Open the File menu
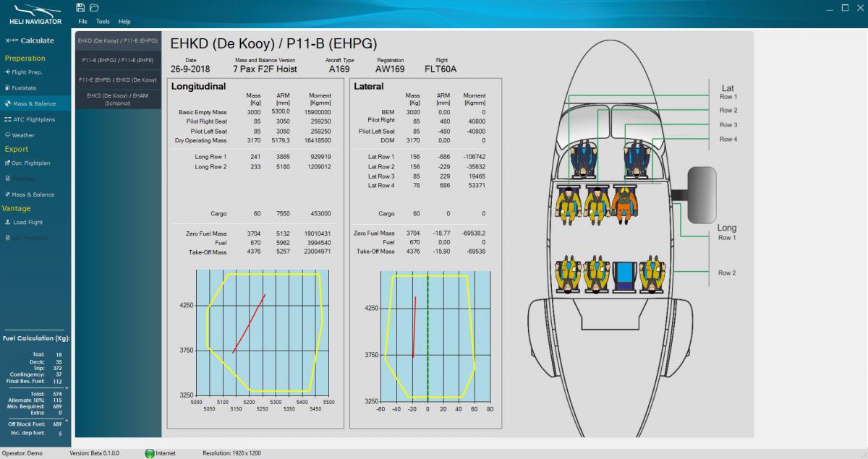 click(x=82, y=22)
